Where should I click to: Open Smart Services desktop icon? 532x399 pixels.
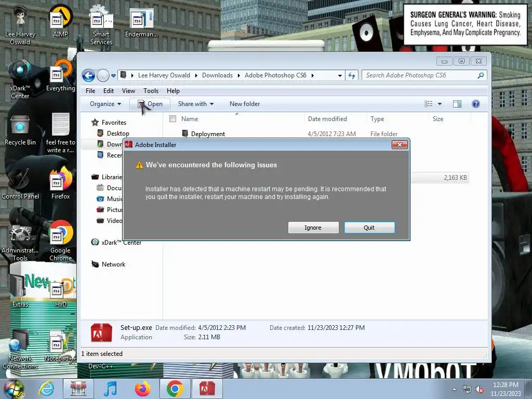pos(101,25)
